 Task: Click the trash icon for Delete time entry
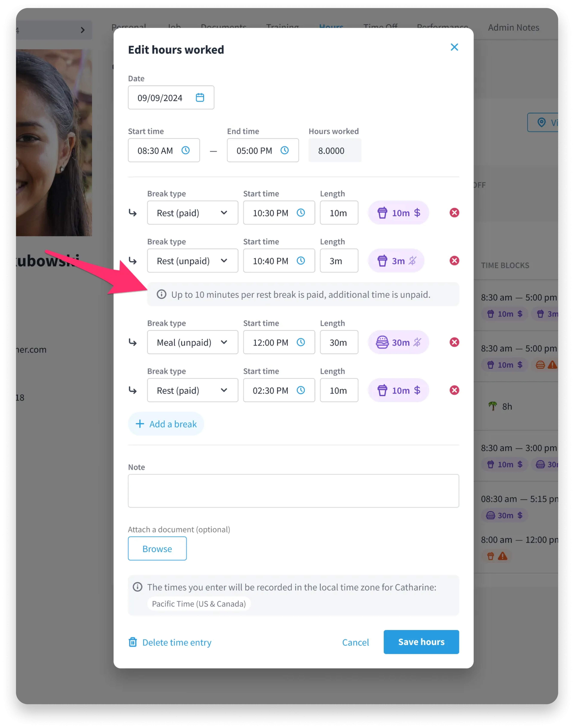click(x=133, y=642)
